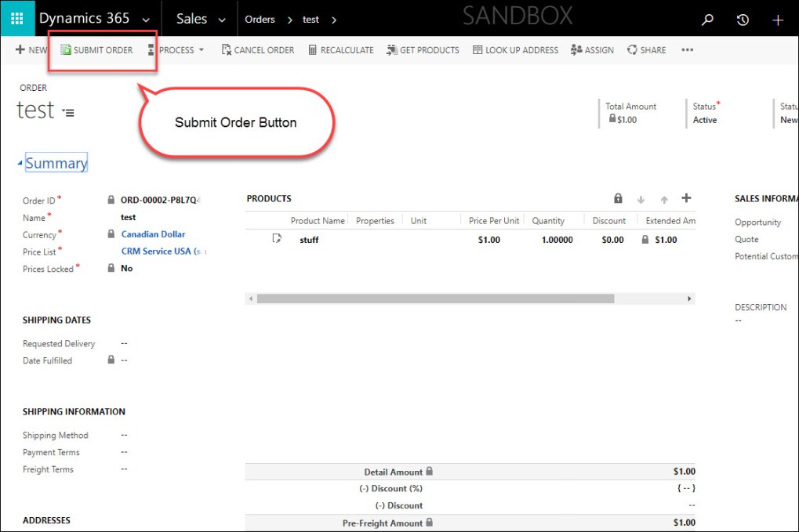Open search with the magnifier icon
Screen dimensions: 799x532
coord(706,20)
